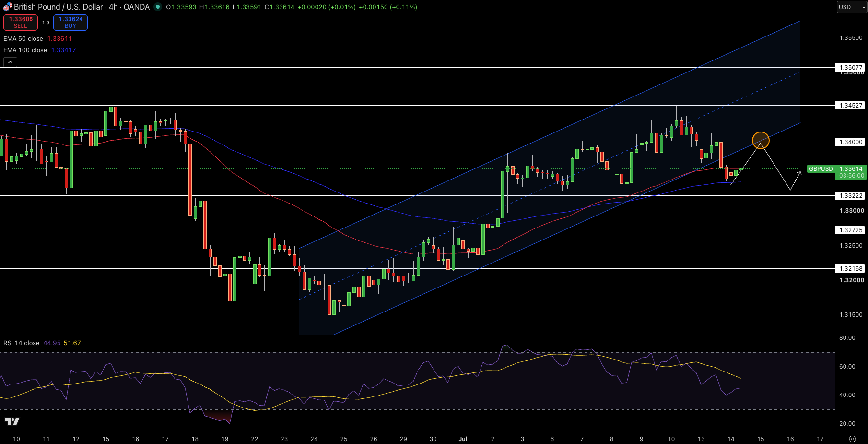Select the RSI 14 close indicator legend
Image resolution: width=868 pixels, height=444 pixels.
point(21,343)
